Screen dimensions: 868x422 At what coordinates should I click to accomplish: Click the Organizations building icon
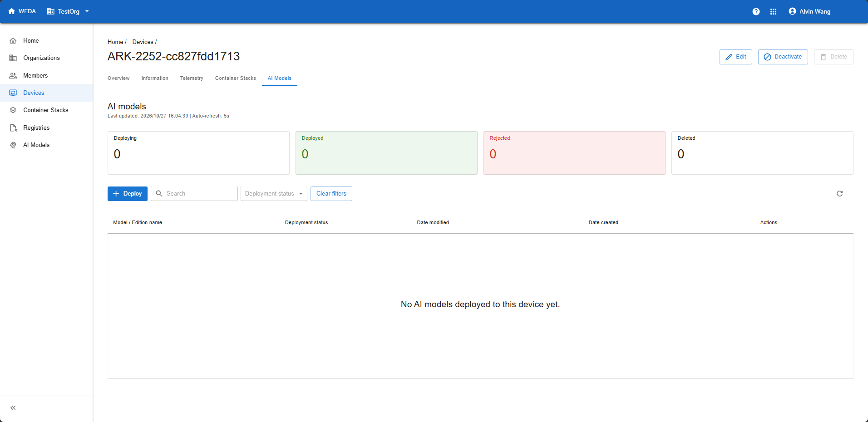click(x=13, y=58)
